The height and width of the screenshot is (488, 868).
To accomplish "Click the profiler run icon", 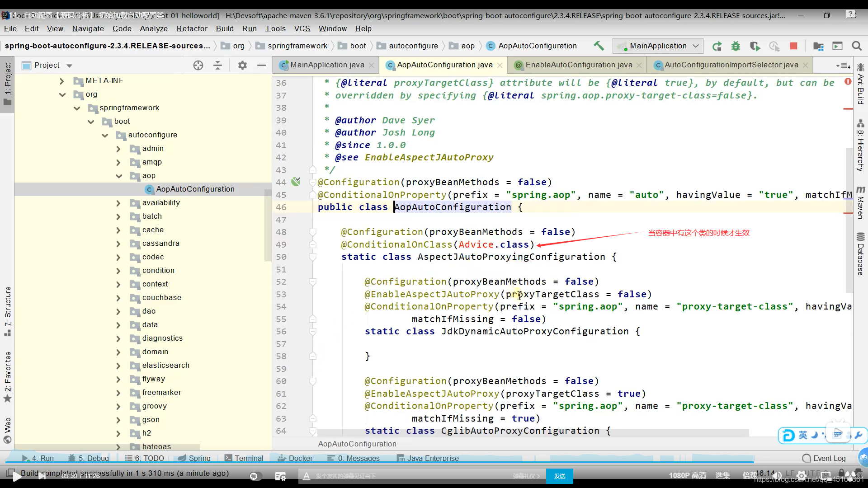I will coord(774,46).
